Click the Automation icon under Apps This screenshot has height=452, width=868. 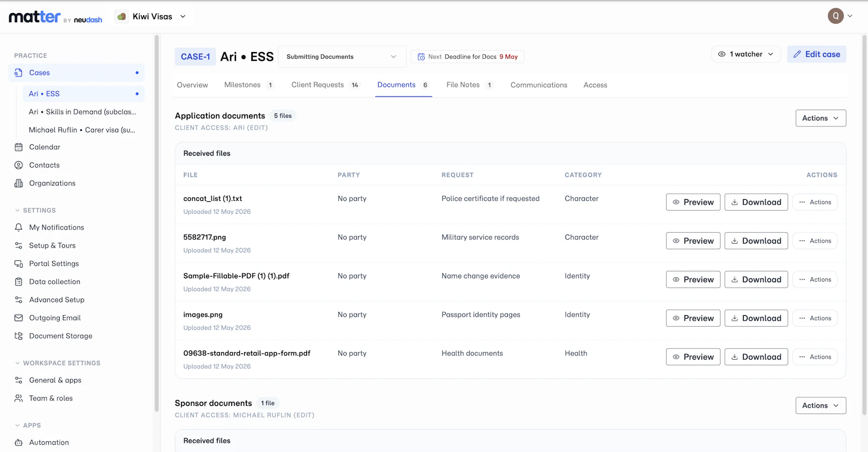[18, 443]
